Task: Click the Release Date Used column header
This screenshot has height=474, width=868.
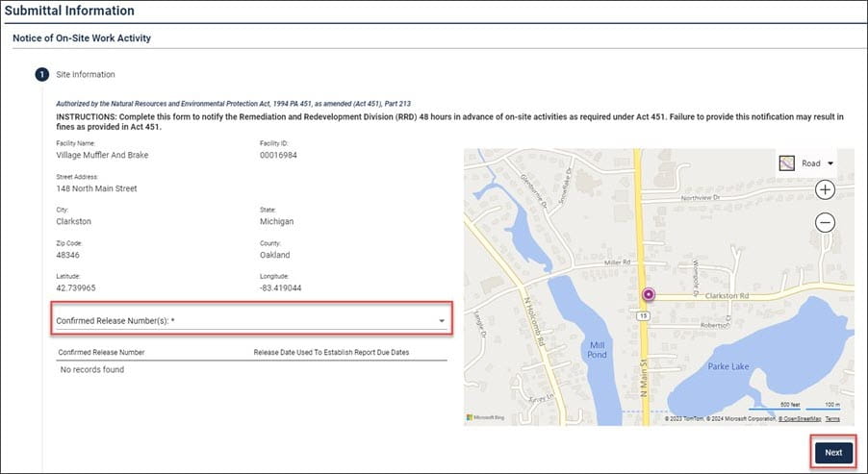Action: 331,352
